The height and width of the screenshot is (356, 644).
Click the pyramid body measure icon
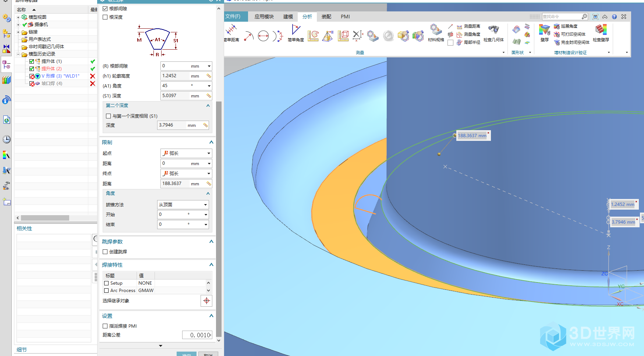(x=328, y=36)
